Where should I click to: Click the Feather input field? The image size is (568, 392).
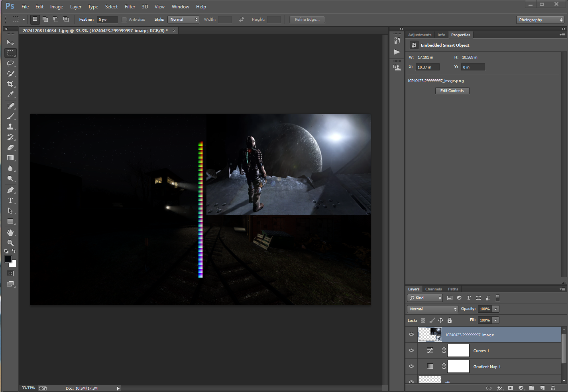pyautogui.click(x=107, y=20)
